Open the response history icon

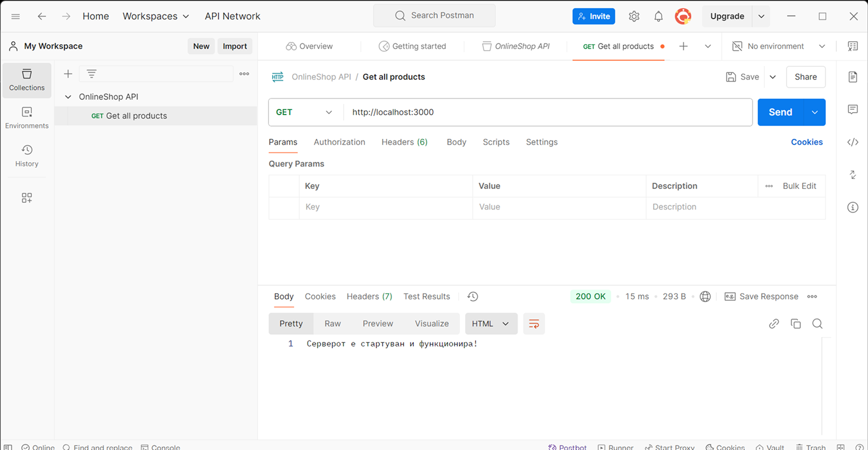pos(472,297)
